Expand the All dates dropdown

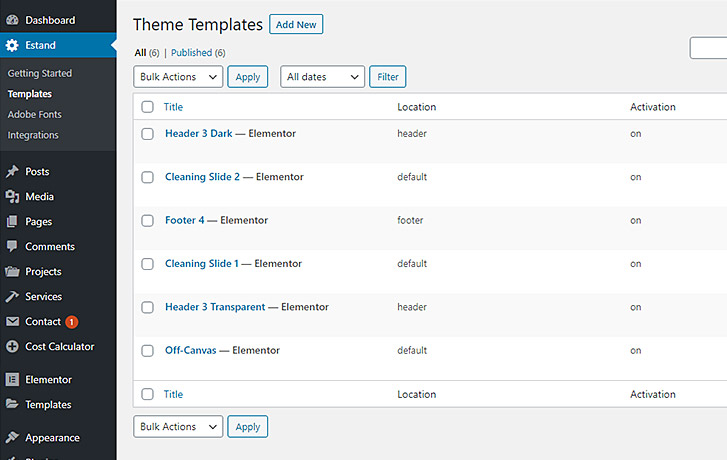[x=322, y=77]
